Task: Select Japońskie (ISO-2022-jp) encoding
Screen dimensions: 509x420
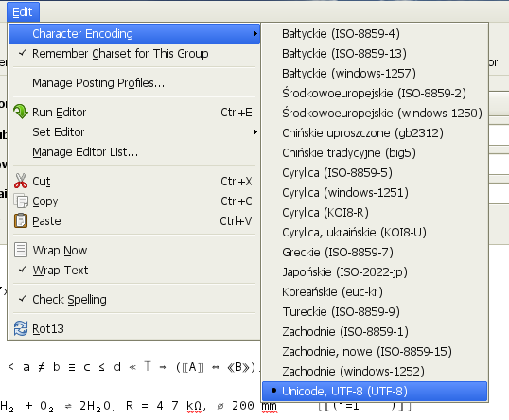Action: click(x=375, y=271)
